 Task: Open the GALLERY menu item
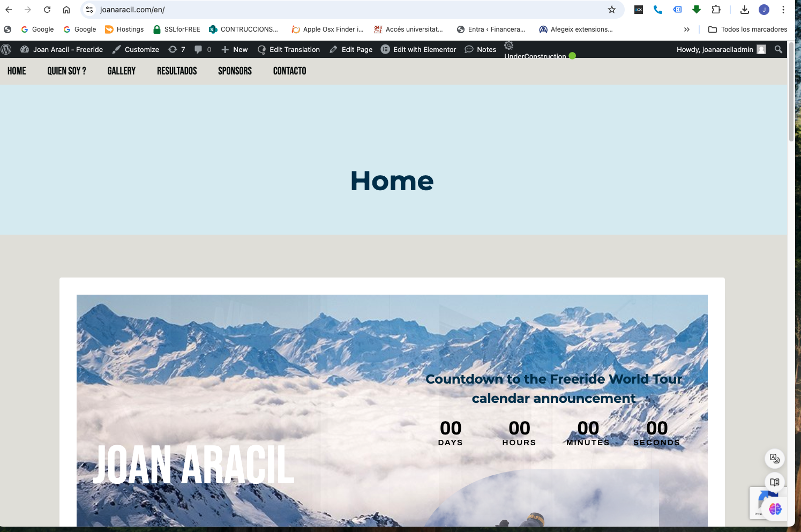[x=122, y=71]
